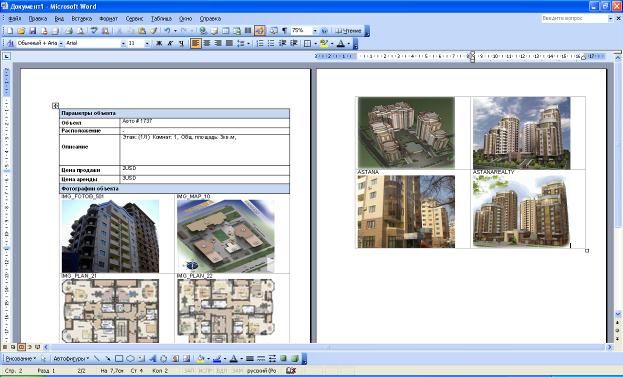Open the Правка menu

[x=38, y=19]
